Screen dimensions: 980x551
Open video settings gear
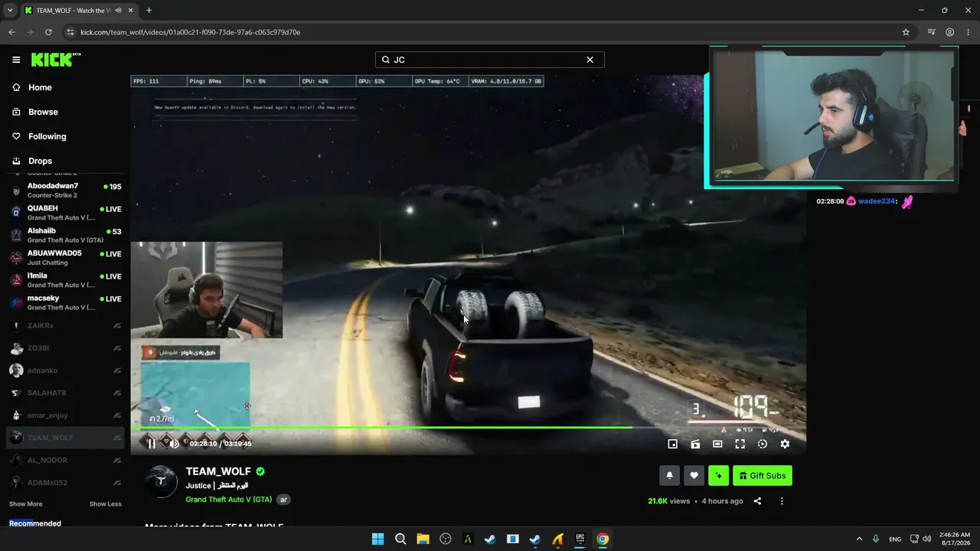[x=785, y=444]
